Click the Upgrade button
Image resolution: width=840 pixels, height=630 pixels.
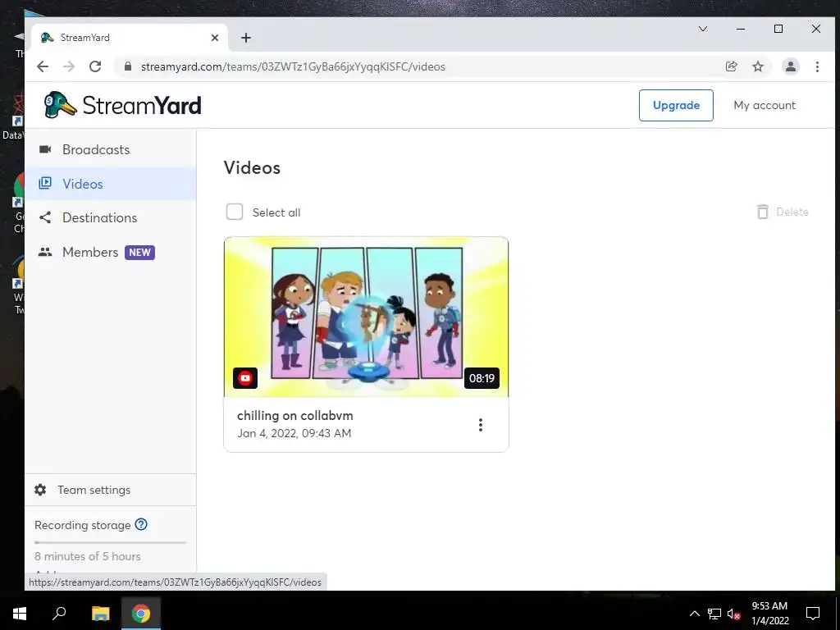[676, 105]
